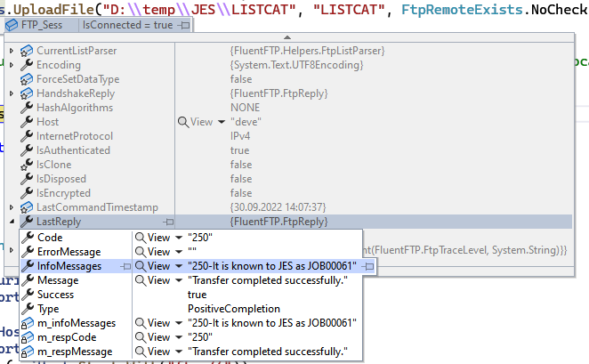This screenshot has height=364, width=589.
Task: Pin the FTP_Sess data tip to source
Action: pyautogui.click(x=183, y=26)
